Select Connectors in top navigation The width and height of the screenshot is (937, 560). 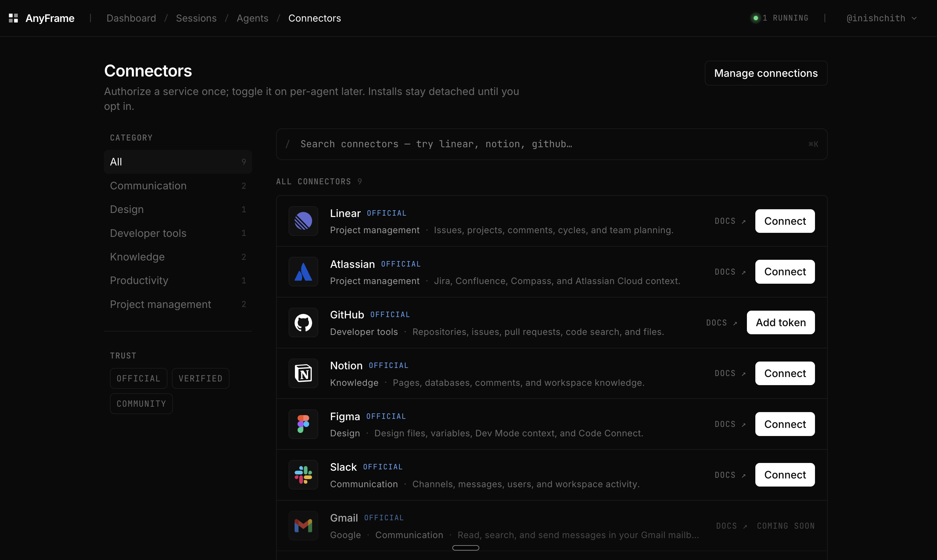click(x=314, y=18)
